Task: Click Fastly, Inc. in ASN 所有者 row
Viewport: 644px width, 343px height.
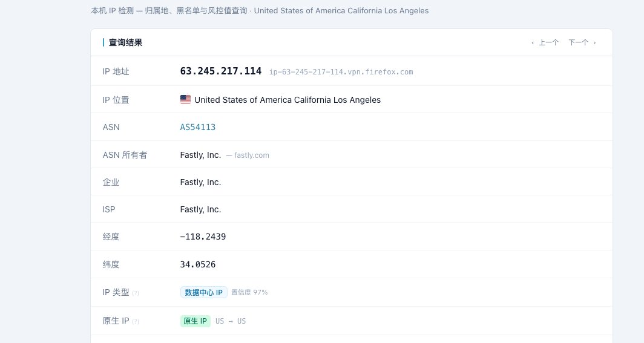Action: (200, 155)
